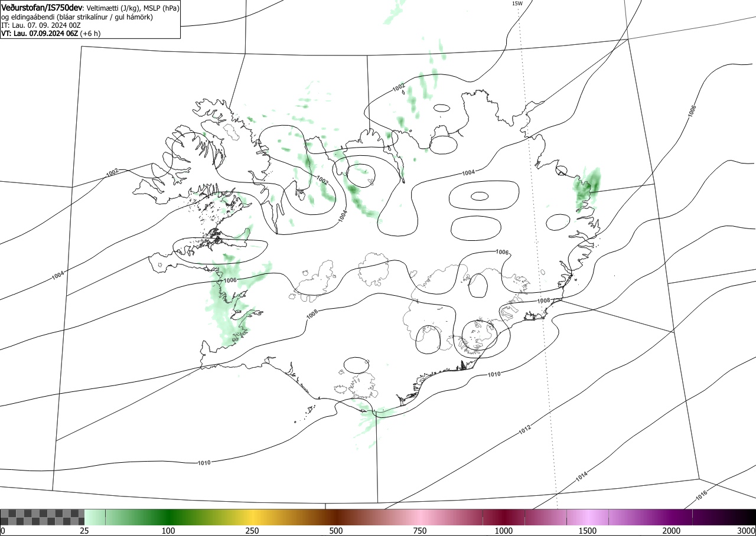Viewport: 756px width, 536px height.
Task: Click the color scale tick label 250
Action: (x=252, y=531)
